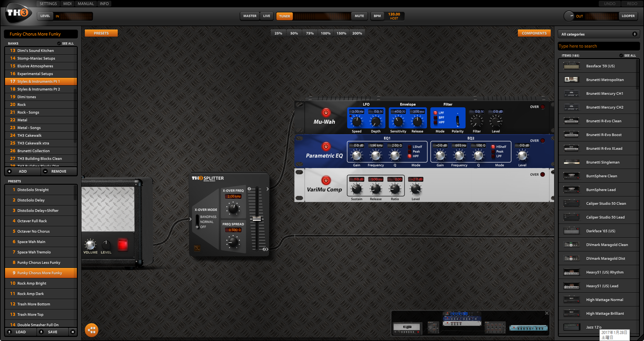Click the crossover icon on the splitter
The width and height of the screenshot is (644, 341).
click(197, 248)
